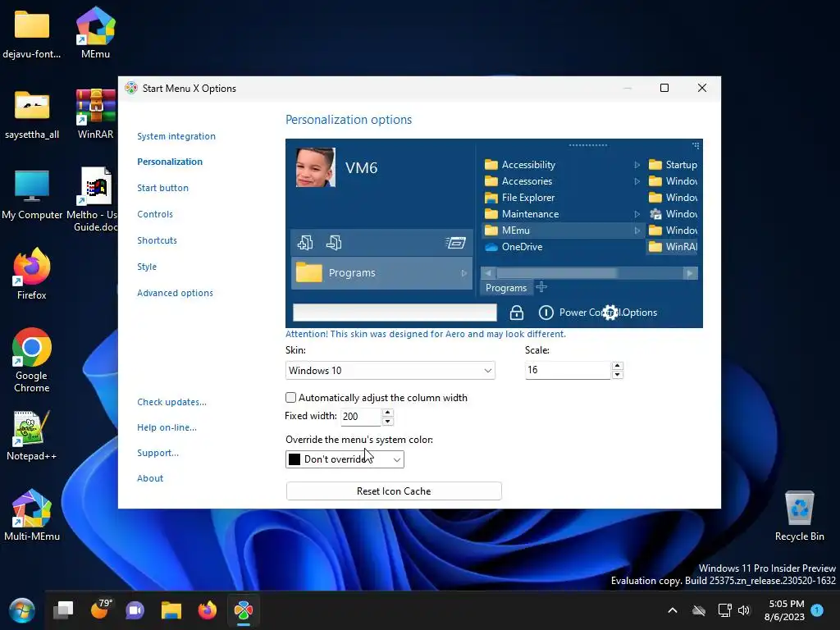Click the lock icon in menu preview

pyautogui.click(x=517, y=313)
